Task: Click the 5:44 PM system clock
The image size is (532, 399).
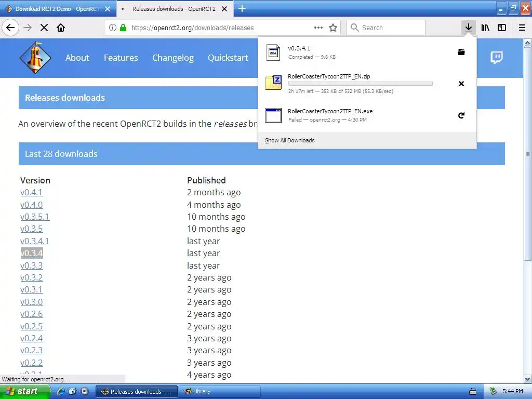Action: (x=512, y=392)
